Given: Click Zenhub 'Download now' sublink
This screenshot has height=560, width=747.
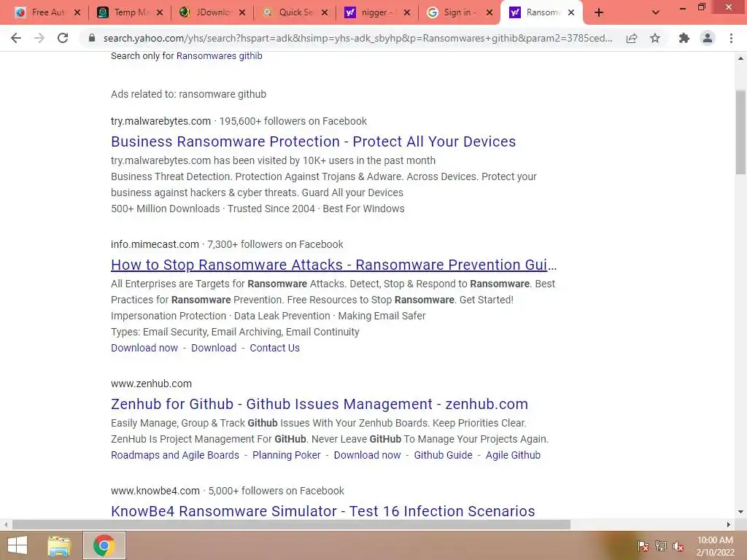Looking at the screenshot, I should (367, 455).
